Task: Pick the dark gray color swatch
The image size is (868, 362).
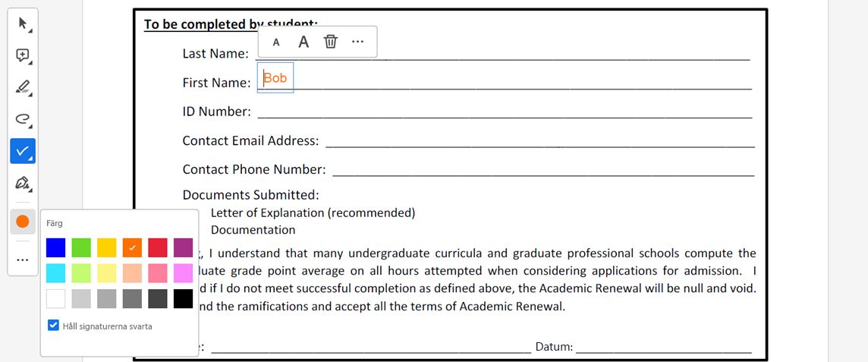Action: click(x=132, y=298)
